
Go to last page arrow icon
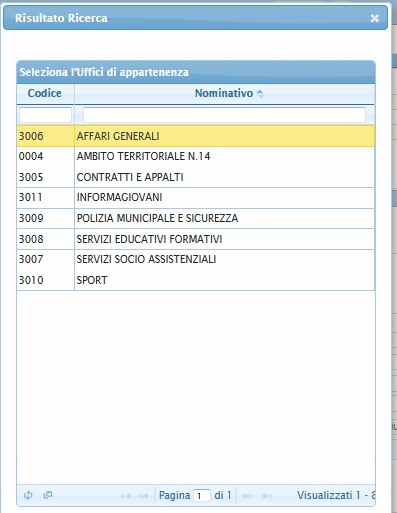(x=267, y=496)
